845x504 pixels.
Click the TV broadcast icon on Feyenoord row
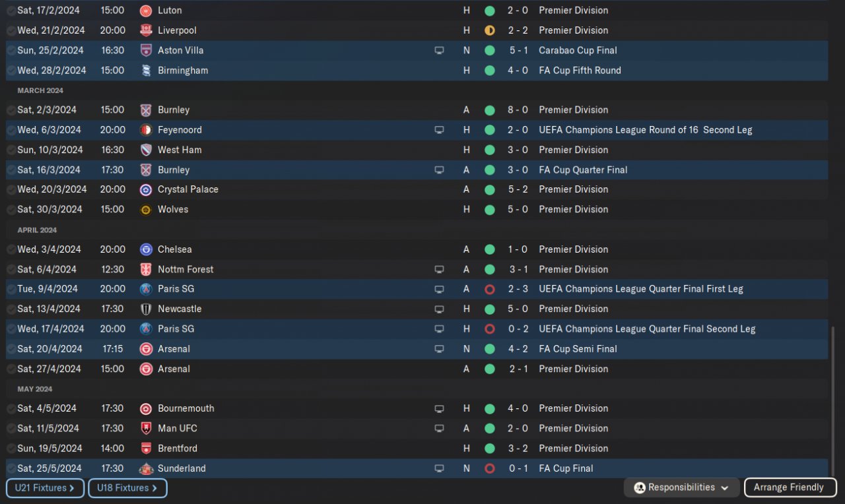pos(439,130)
